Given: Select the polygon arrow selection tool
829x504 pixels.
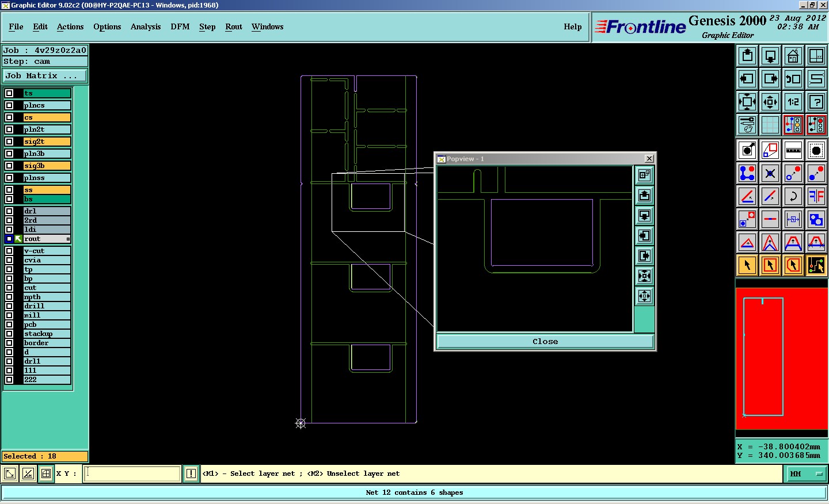Looking at the screenshot, I should point(793,265).
